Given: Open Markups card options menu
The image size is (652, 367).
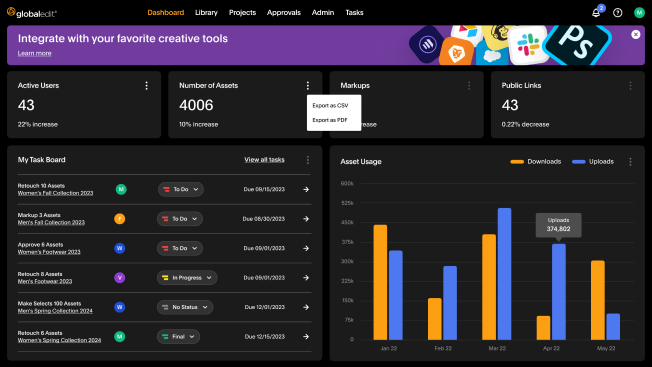Looking at the screenshot, I should click(469, 86).
